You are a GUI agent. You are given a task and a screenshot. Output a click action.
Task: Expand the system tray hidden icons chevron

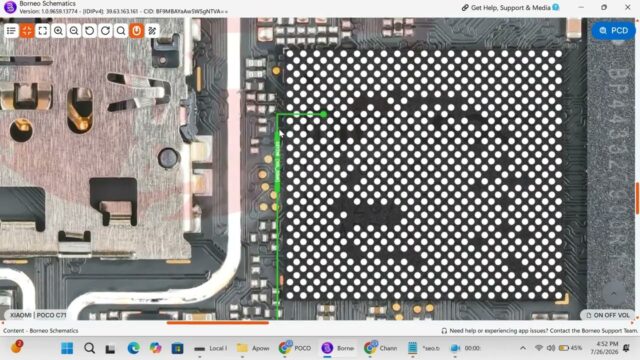[523, 348]
